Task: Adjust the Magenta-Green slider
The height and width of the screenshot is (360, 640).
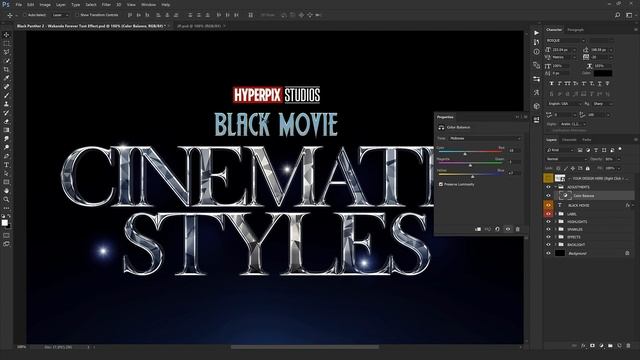Action: click(x=470, y=164)
